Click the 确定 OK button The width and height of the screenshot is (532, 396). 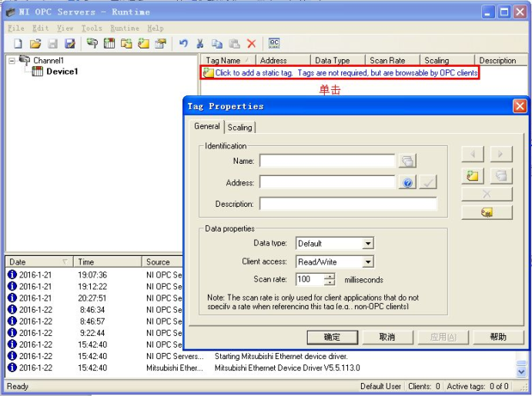(332, 337)
